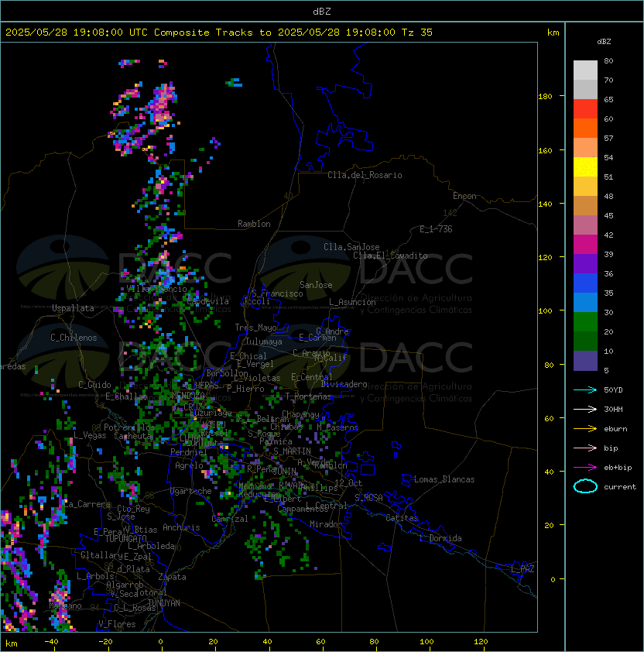Screen dimensions: 644x652
Task: Click the '30HM' legend label
Action: (613, 410)
